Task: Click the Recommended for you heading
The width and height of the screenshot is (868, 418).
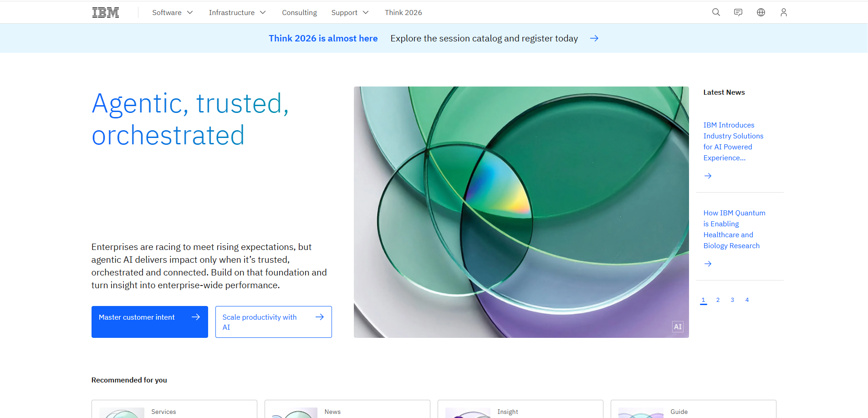Action: (x=129, y=380)
